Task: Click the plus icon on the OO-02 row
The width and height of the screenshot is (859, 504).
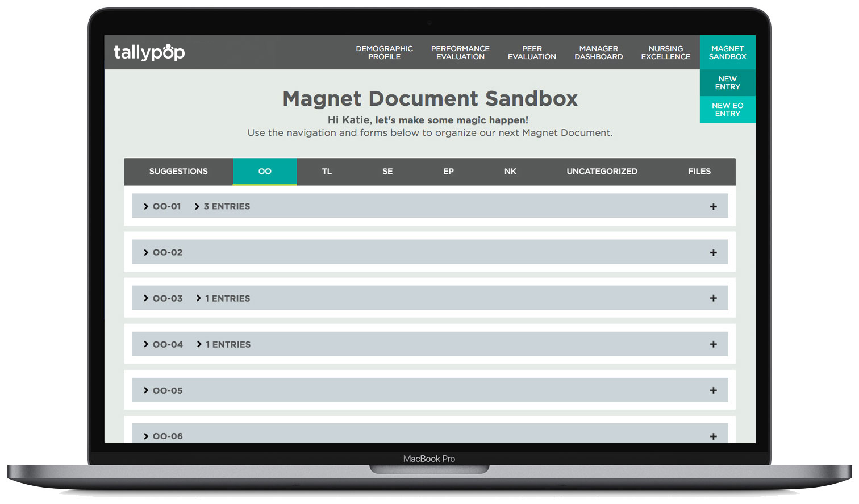Action: click(713, 253)
